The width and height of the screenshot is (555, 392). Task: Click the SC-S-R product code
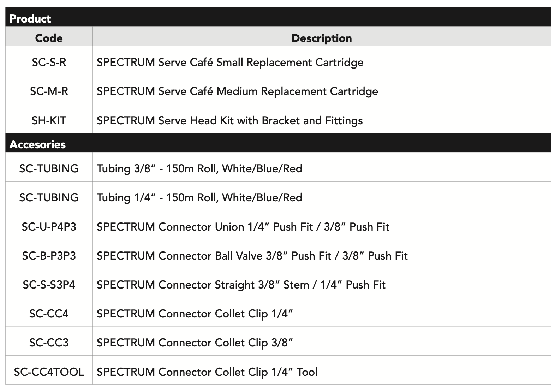pos(49,62)
